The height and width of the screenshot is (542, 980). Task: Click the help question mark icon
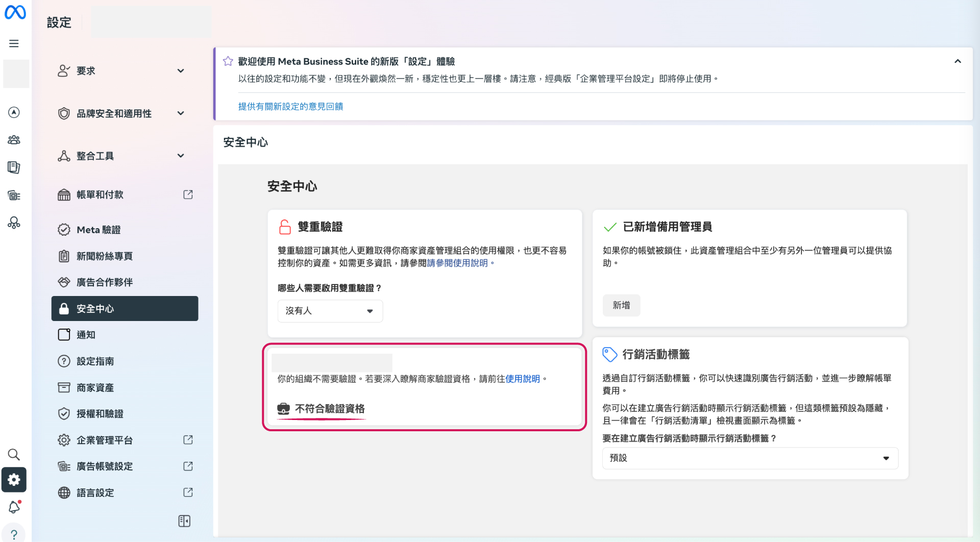pyautogui.click(x=14, y=534)
